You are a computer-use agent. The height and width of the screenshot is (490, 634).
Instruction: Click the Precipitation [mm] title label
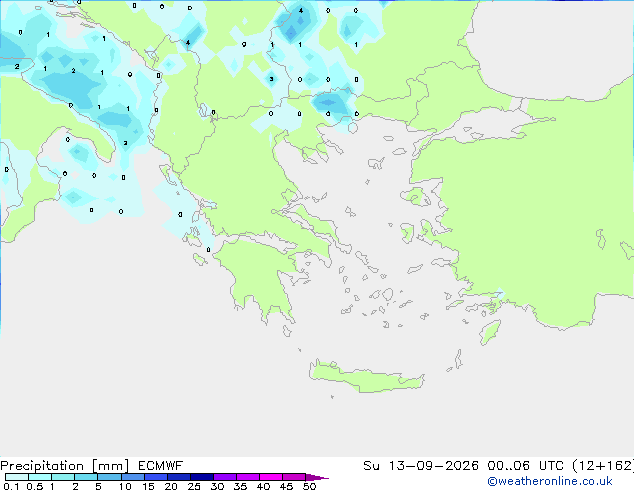click(x=64, y=466)
